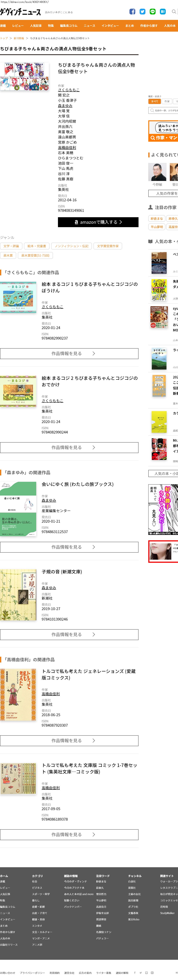
Task: View details for トルコで私も考えた 文庫版
Action: (69, 835)
